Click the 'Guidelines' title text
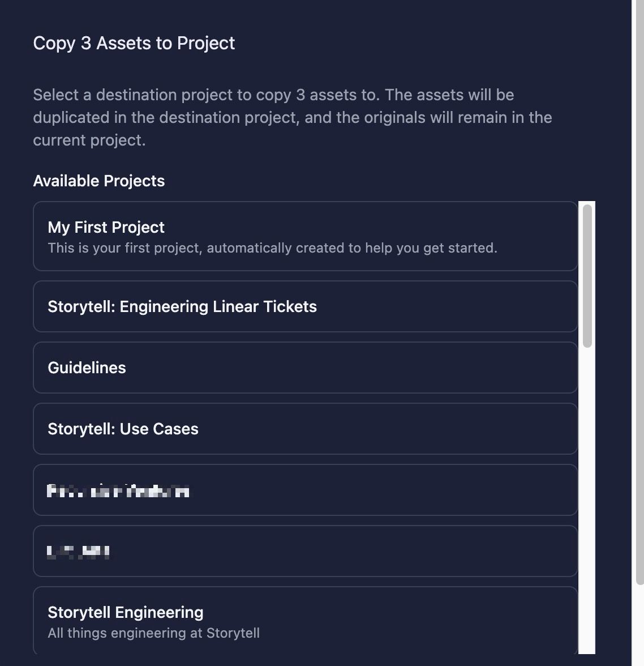Screen dimensions: 644x666 (x=87, y=368)
